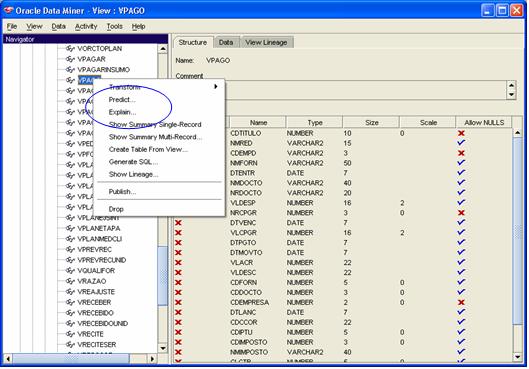Click the Oracle Data Miner title bar icon
The width and height of the screenshot is (529, 369).
[x=8, y=10]
